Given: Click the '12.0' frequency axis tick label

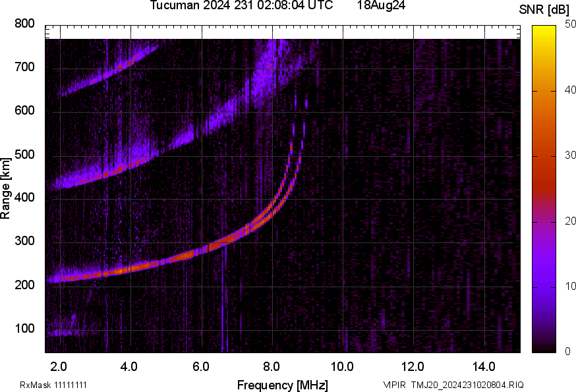Looking at the screenshot, I should (x=413, y=367).
